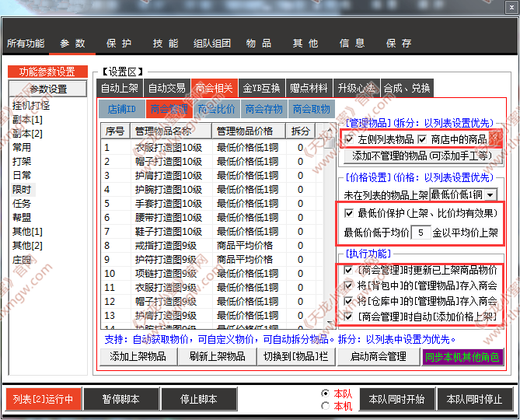The height and width of the screenshot is (420, 520).
Task: Open the 其 他 top tab
Action: pos(305,43)
